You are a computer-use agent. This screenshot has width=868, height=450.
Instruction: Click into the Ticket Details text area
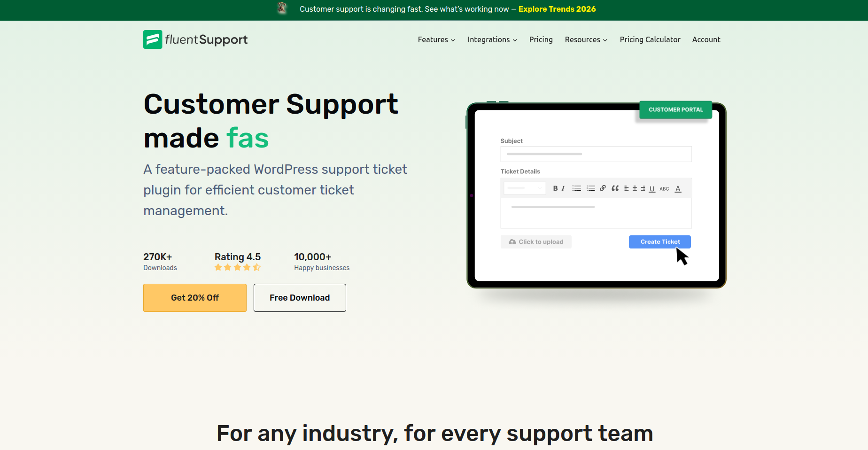(596, 213)
